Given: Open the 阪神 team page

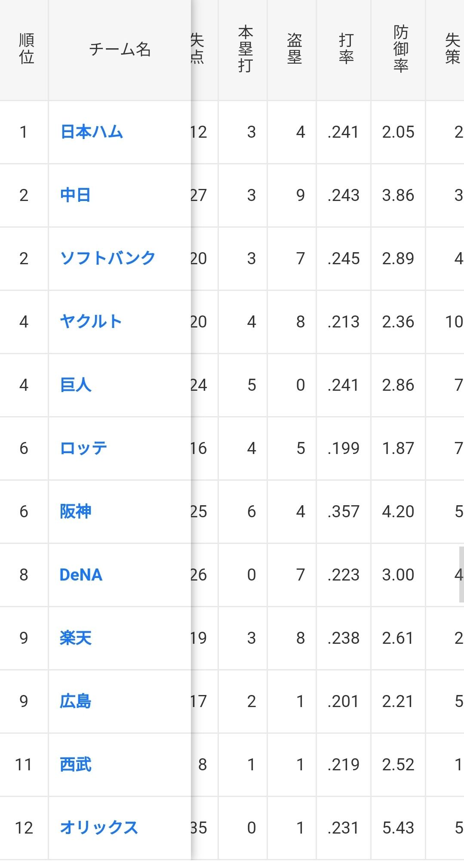Looking at the screenshot, I should (76, 511).
